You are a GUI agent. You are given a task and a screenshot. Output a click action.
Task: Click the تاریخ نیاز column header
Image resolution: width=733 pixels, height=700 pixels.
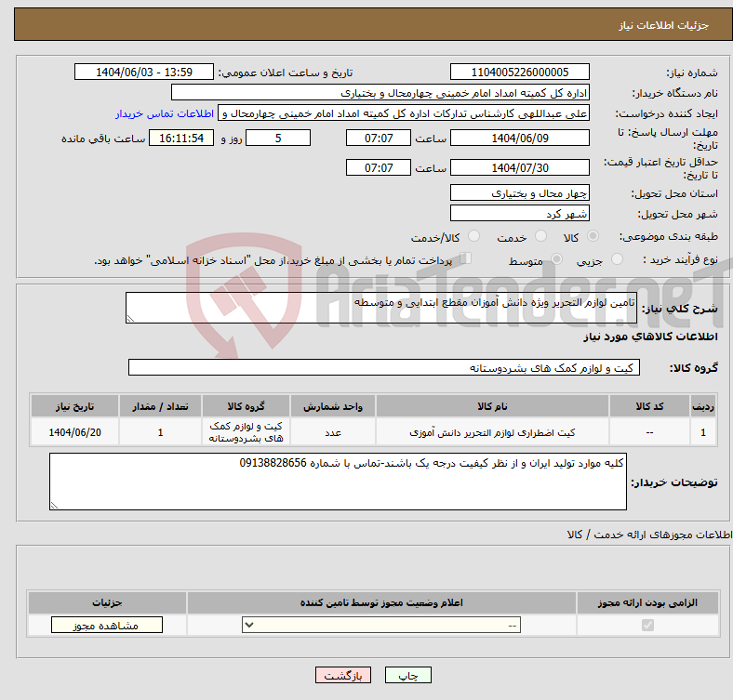pyautogui.click(x=74, y=406)
